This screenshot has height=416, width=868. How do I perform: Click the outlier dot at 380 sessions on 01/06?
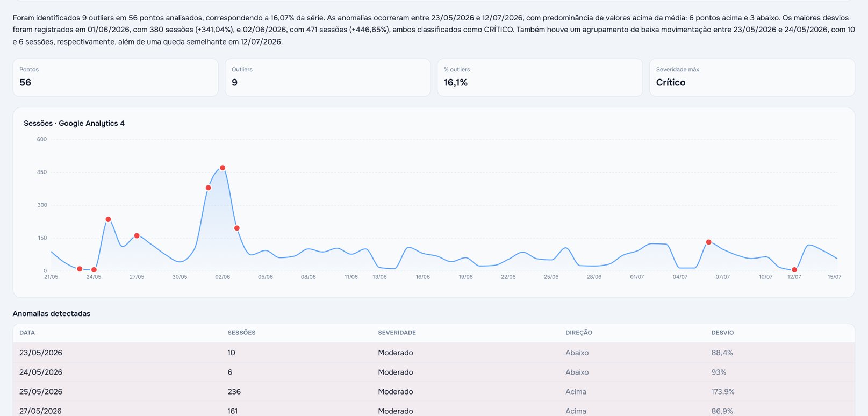[209, 188]
